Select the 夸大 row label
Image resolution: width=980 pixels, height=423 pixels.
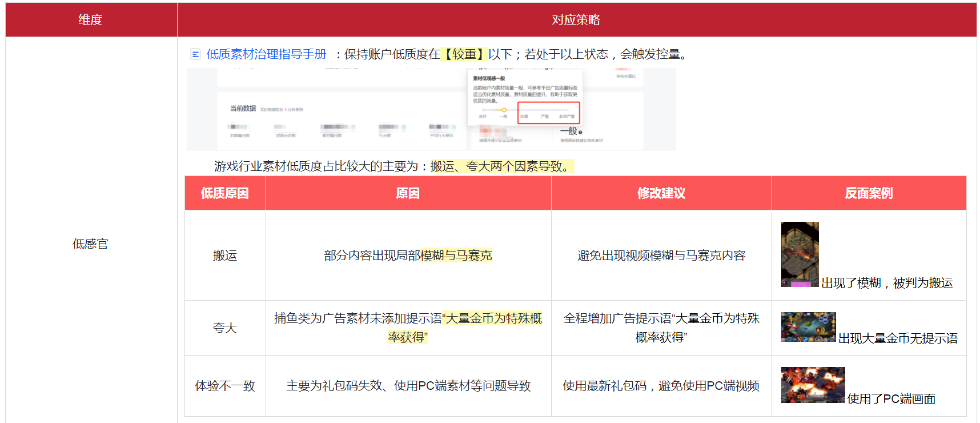pos(225,328)
